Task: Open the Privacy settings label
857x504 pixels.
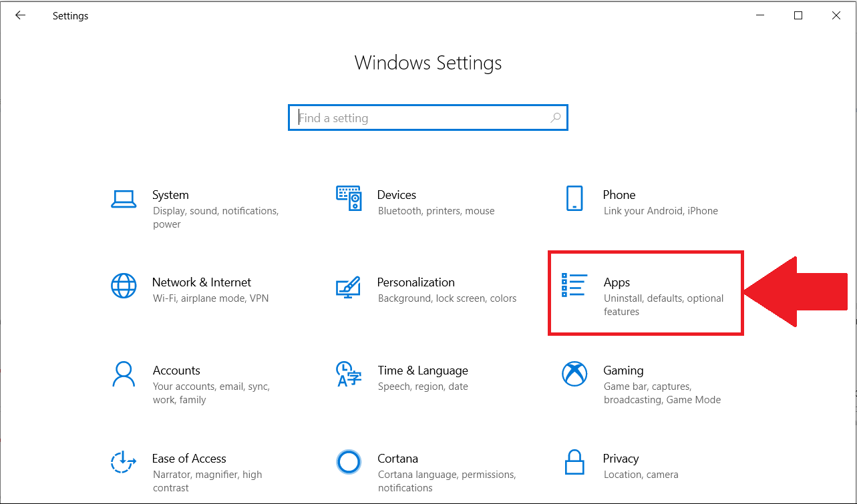Action: [x=621, y=459]
